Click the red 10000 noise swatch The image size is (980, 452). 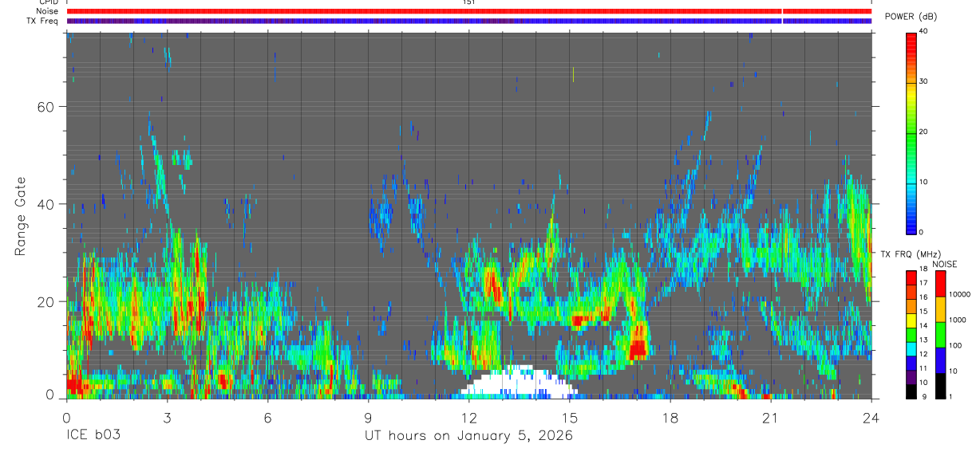pos(940,284)
